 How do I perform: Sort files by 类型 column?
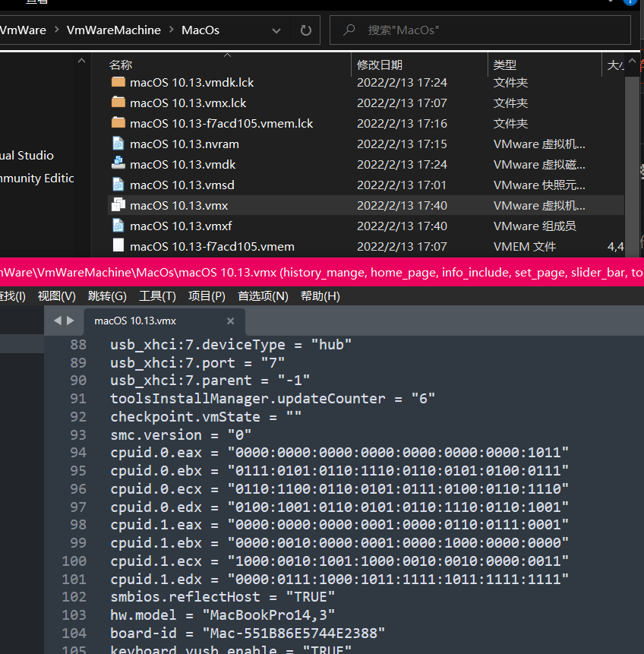pyautogui.click(x=505, y=65)
